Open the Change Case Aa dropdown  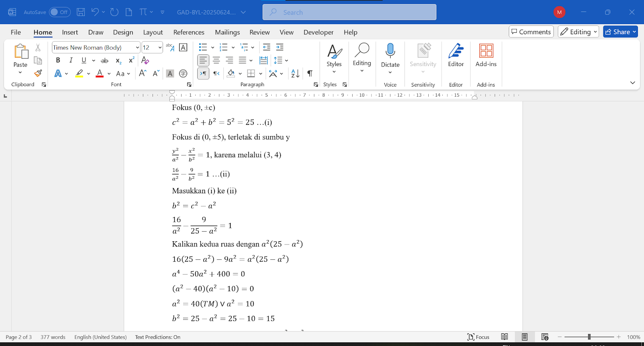(x=123, y=73)
